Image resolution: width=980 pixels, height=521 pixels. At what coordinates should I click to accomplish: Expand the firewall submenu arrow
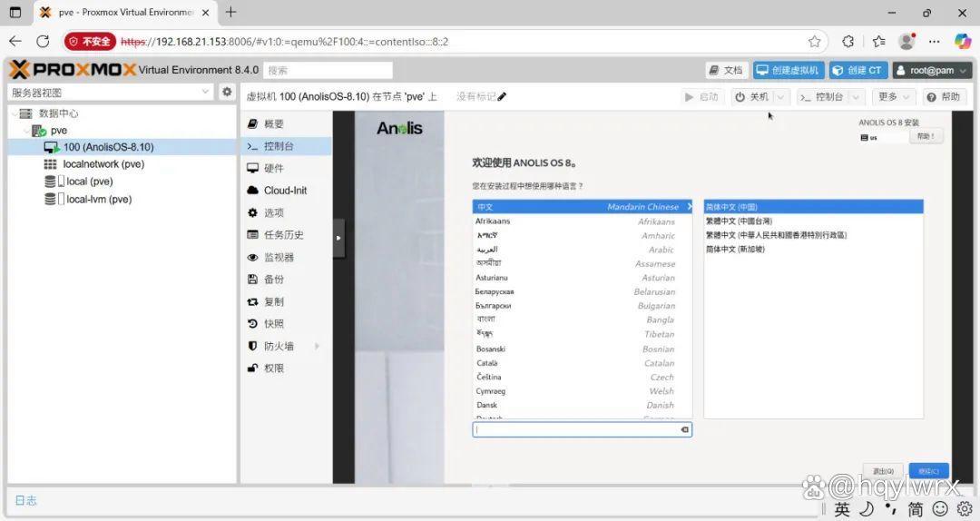pos(317,346)
